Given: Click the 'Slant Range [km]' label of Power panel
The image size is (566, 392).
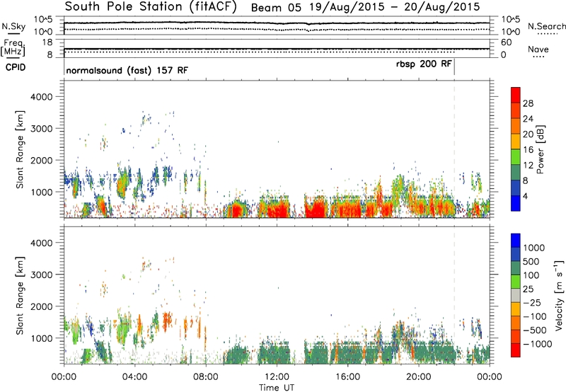Looking at the screenshot, I should pyautogui.click(x=20, y=149).
